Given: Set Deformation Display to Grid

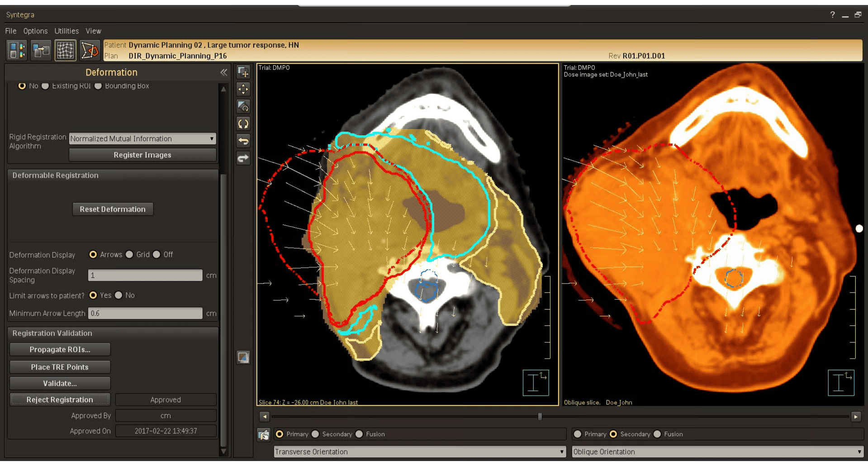Looking at the screenshot, I should click(x=130, y=255).
